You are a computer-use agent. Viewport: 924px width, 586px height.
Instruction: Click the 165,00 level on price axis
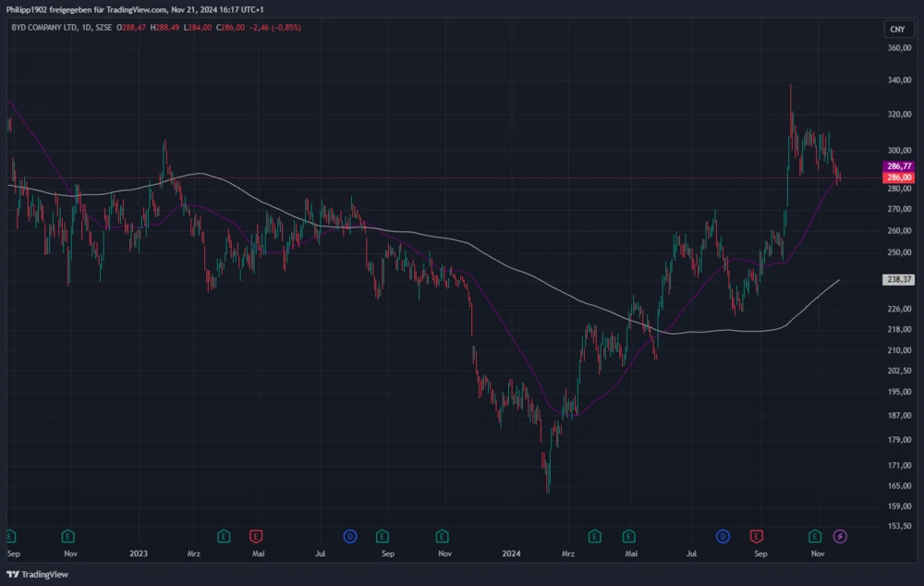click(898, 485)
